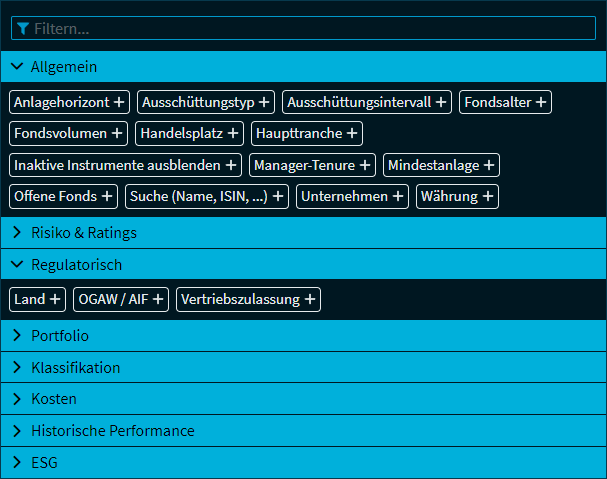Add the Offene Fonds filter
Screen dimensions: 607x479
tap(107, 196)
